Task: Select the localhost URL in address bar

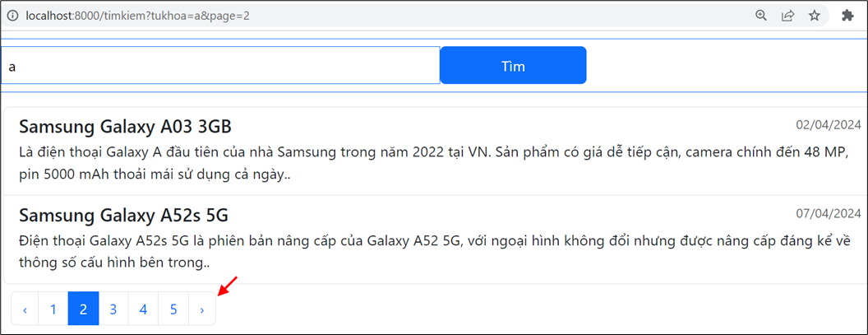Action: (138, 16)
